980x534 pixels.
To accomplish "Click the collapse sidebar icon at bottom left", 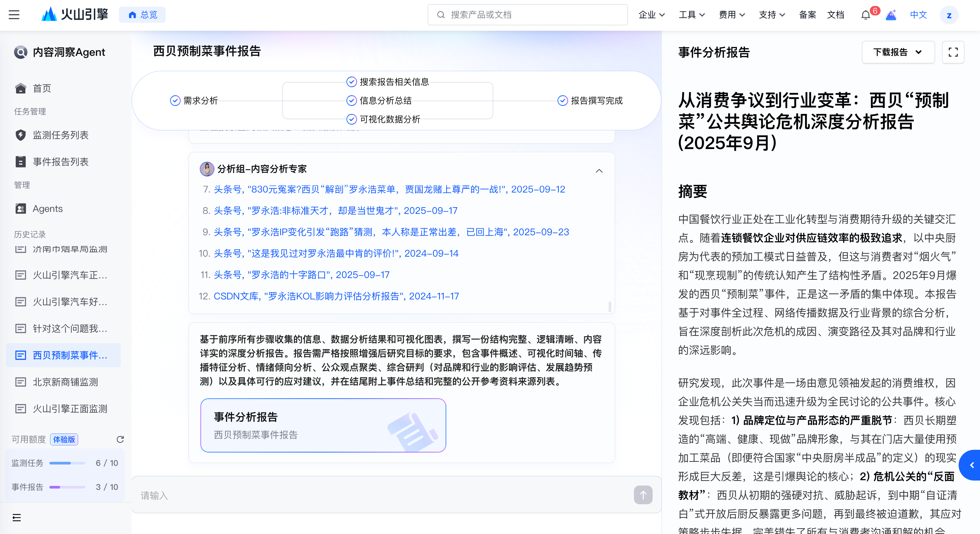I will [x=17, y=517].
